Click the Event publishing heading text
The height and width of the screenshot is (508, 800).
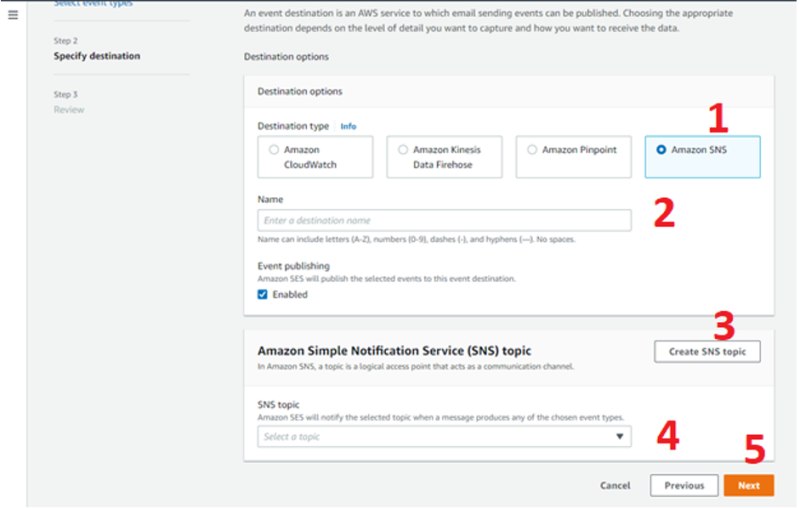coord(293,266)
